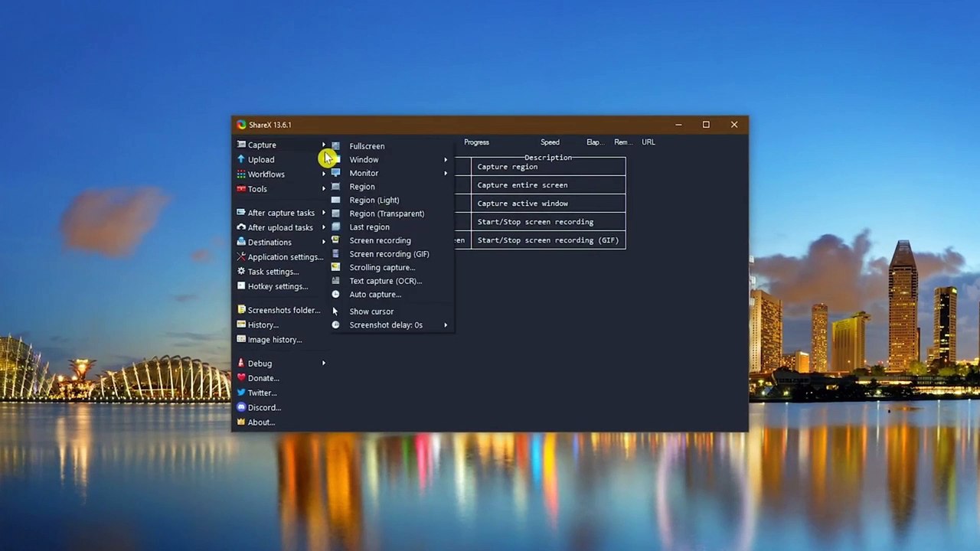Click the Debug cone icon
Viewport: 980px width, 551px height.
[241, 364]
